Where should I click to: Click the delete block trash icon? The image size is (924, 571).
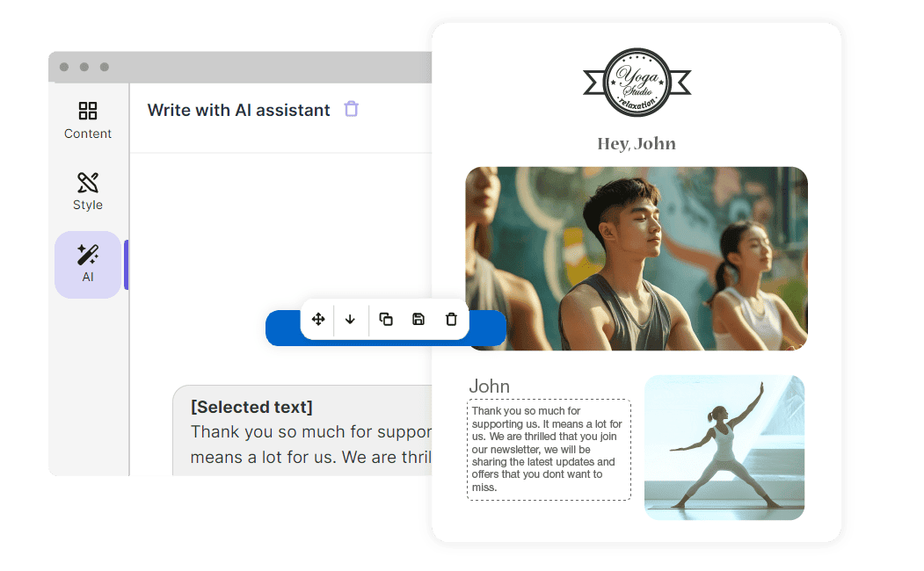pyautogui.click(x=451, y=319)
